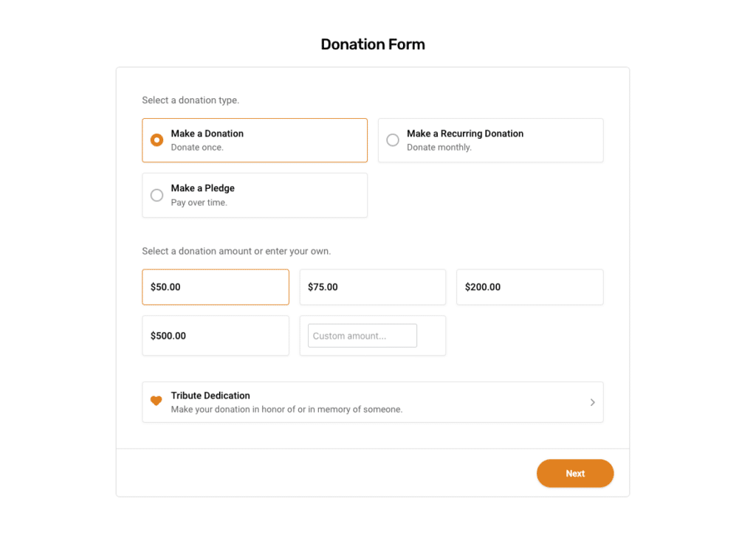Click the 'Make a Pledge' label text
This screenshot has height=535, width=756.
(x=202, y=188)
